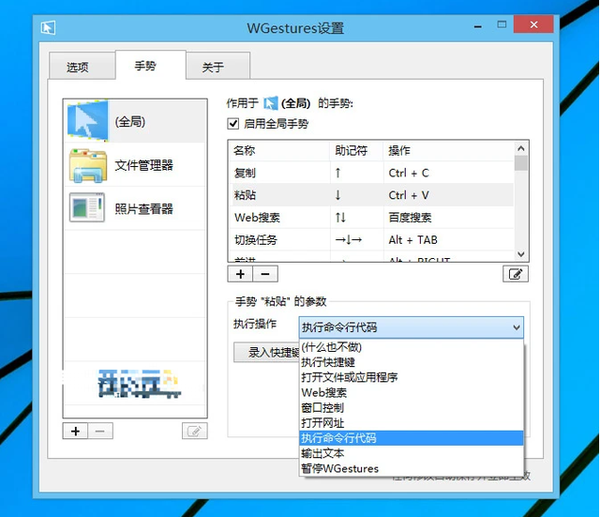Image resolution: width=600 pixels, height=517 pixels.
Task: Select the 文件管理器 app entry
Action: click(x=135, y=165)
